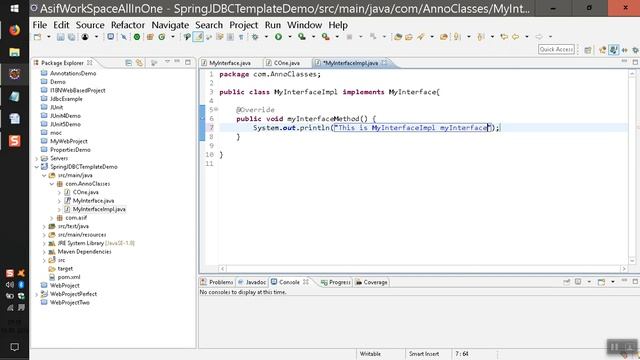Viewport: 640px width, 360px height.
Task: Open the Windows notification center icon
Action: point(14,347)
